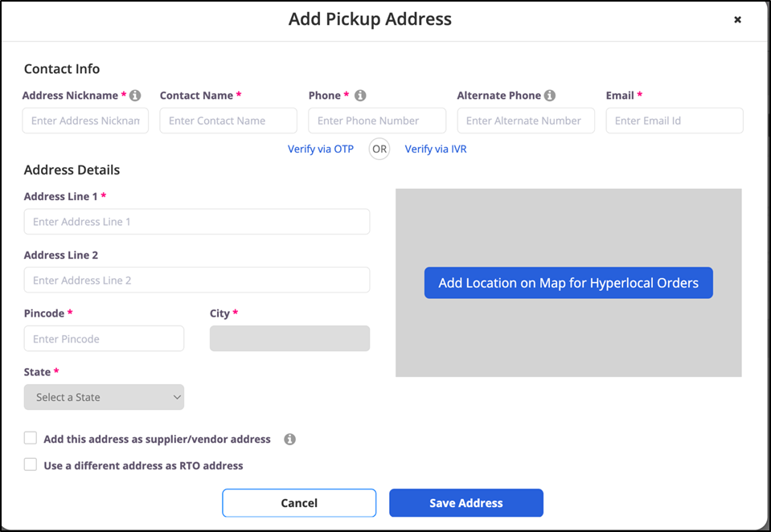Click info icon beside Address Nickname
The image size is (771, 532).
135,96
